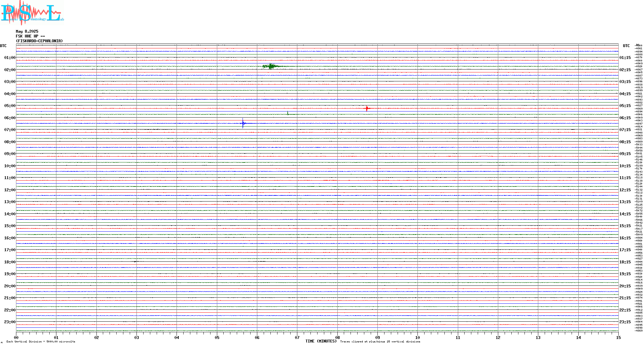Click the '(FISKARDO-CEPHALONIA)' station name
Viewport: 644px width, 346px height.
pos(39,41)
